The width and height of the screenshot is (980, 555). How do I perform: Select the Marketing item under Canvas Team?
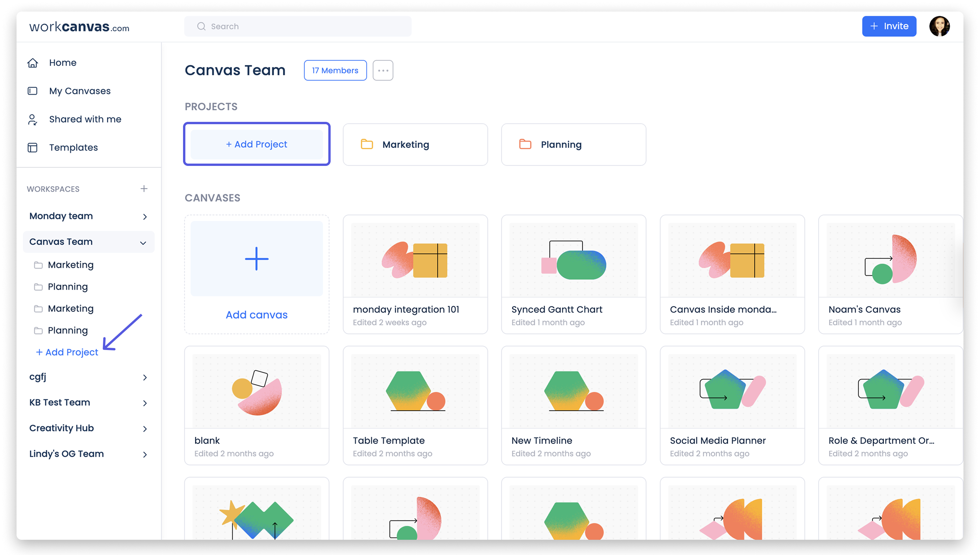71,265
